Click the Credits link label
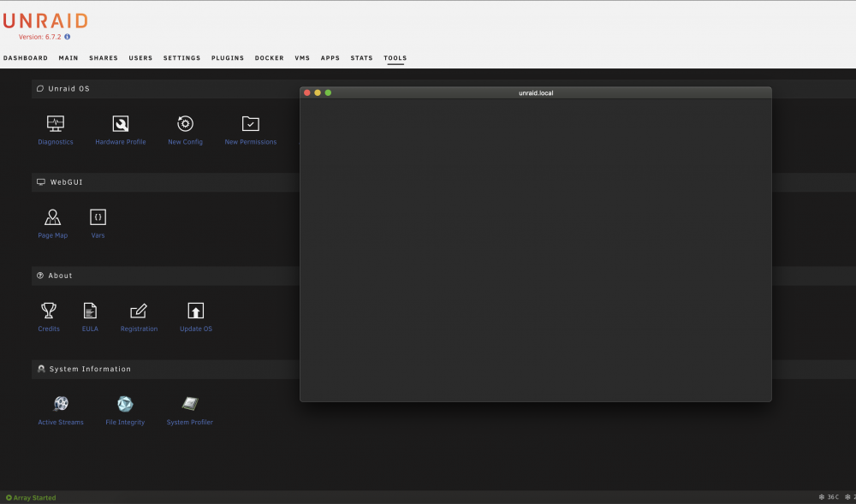The width and height of the screenshot is (856, 504). [x=49, y=329]
